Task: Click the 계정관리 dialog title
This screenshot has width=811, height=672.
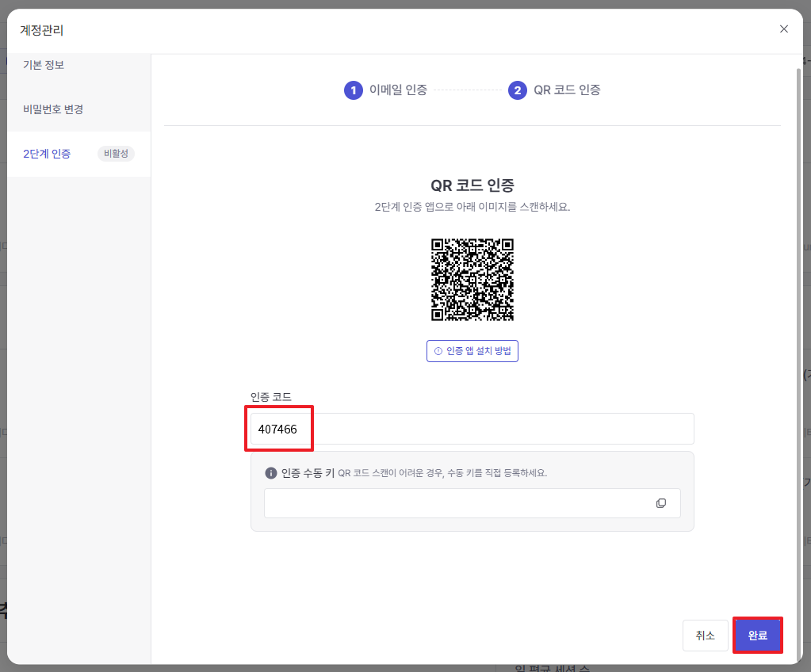Action: point(41,31)
